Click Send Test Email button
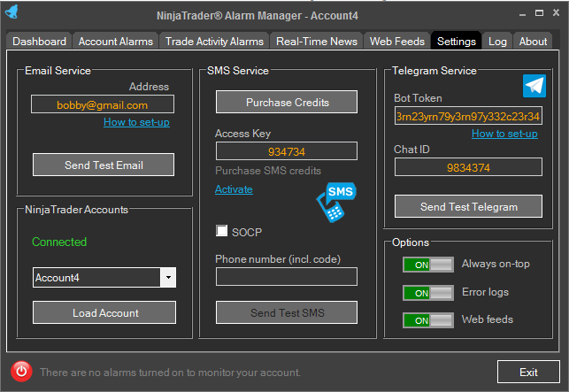569x392 pixels. [104, 165]
